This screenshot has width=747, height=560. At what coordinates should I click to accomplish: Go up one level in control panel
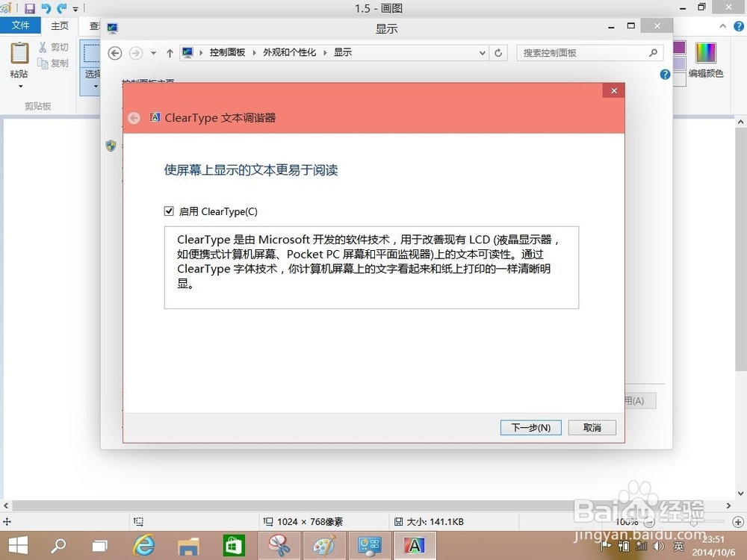click(170, 53)
